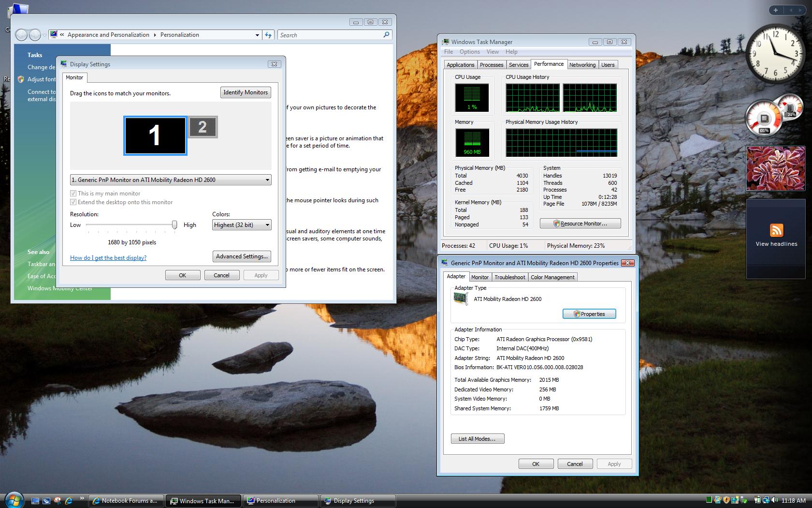Click the plus add gadgets button on Sidebar
Image resolution: width=812 pixels, height=508 pixels.
(x=775, y=10)
